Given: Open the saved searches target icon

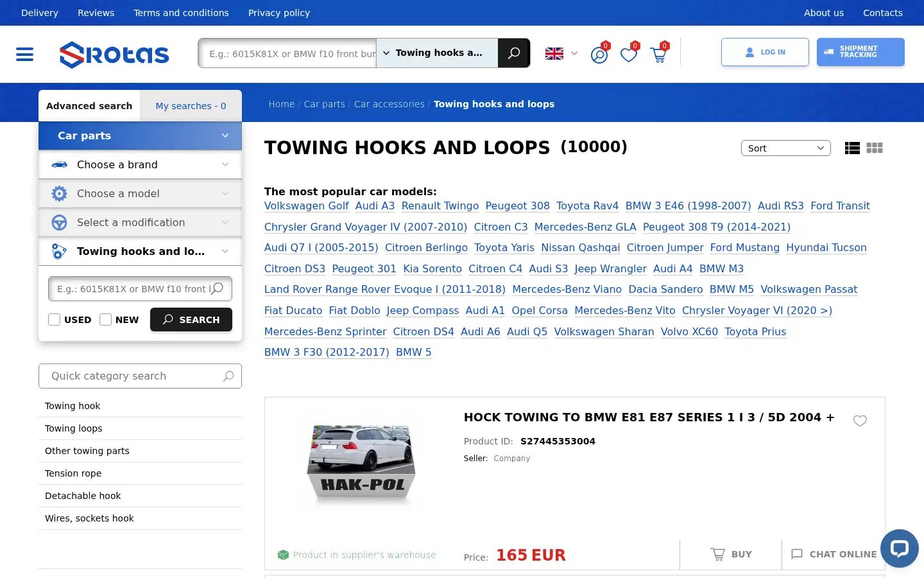Looking at the screenshot, I should pos(599,55).
